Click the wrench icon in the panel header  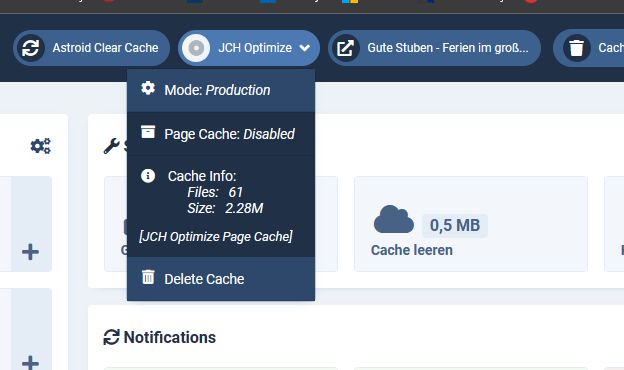(x=111, y=146)
